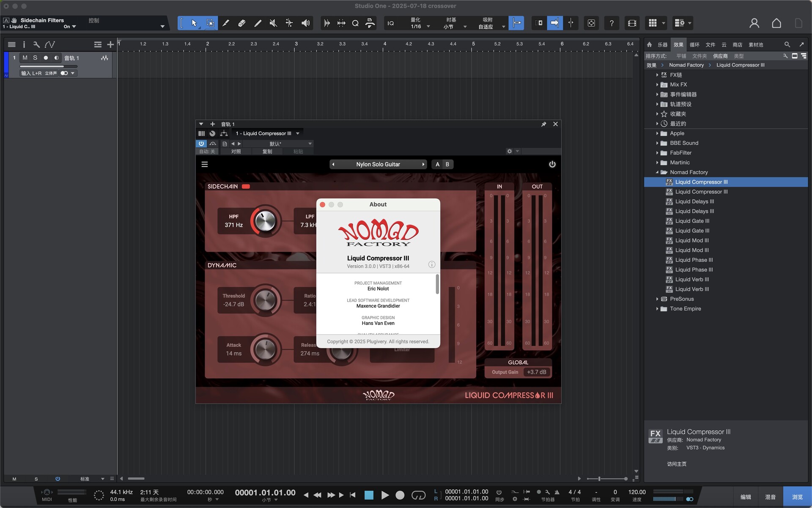Screen dimensions: 812x508
Task: Expand the Mix FX folder
Action: [x=657, y=85]
